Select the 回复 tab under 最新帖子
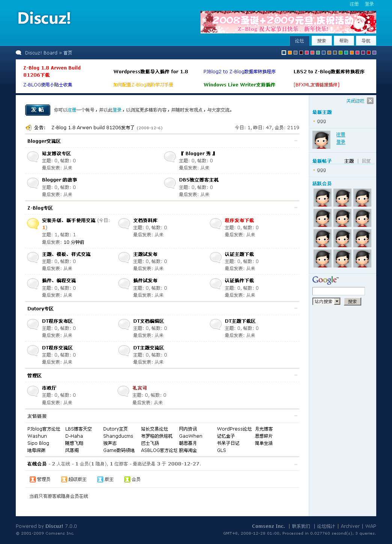The width and height of the screenshot is (392, 544). click(x=366, y=161)
